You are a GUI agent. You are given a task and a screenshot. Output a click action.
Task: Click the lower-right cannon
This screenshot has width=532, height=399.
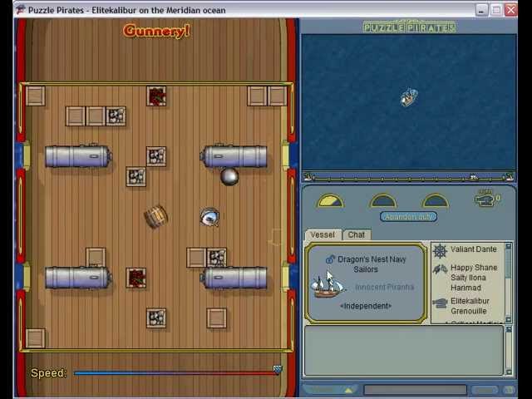pos(234,278)
